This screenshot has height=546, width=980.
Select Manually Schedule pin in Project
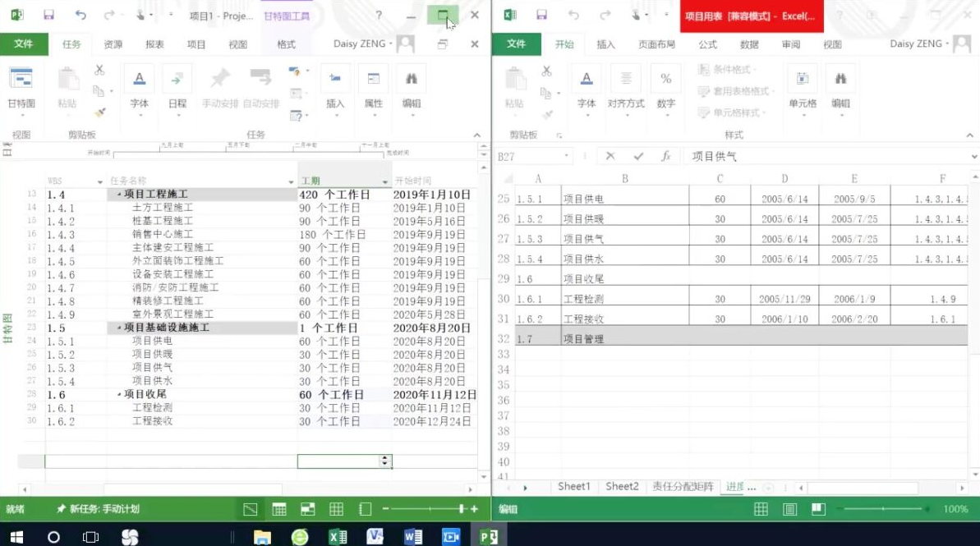coord(219,88)
